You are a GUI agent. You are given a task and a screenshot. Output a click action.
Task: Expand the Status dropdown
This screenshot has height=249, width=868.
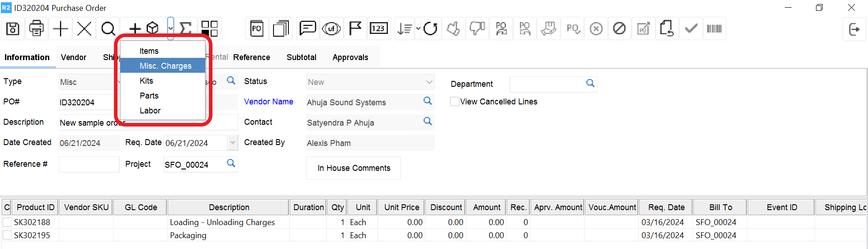point(429,82)
